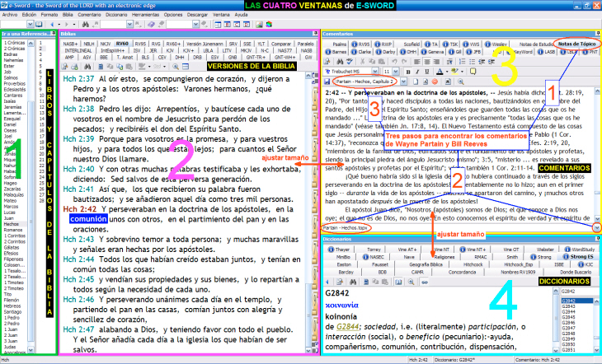This screenshot has height=364, width=602.
Task: Click the Bible panel copy verses icon
Action: 120,67
